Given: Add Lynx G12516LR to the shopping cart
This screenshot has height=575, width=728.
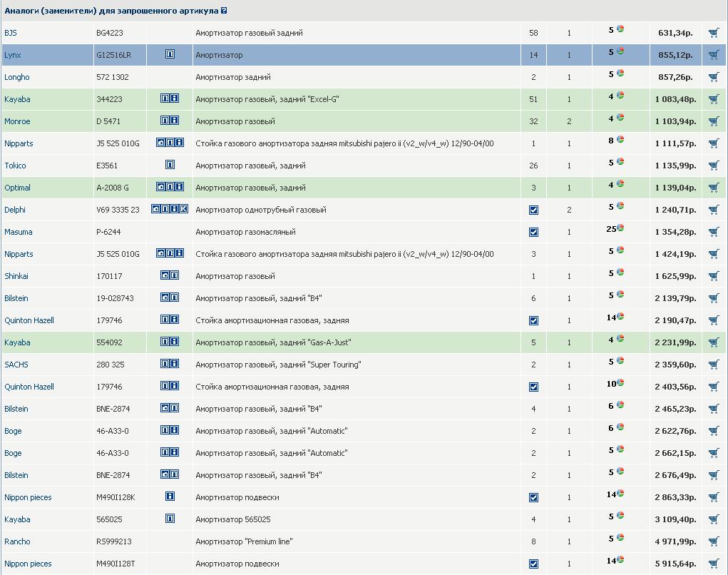Looking at the screenshot, I should 714,55.
